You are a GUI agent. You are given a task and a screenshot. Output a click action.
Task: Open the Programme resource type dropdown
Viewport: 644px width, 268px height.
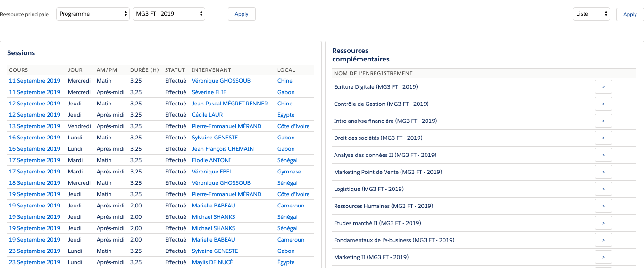pos(92,14)
